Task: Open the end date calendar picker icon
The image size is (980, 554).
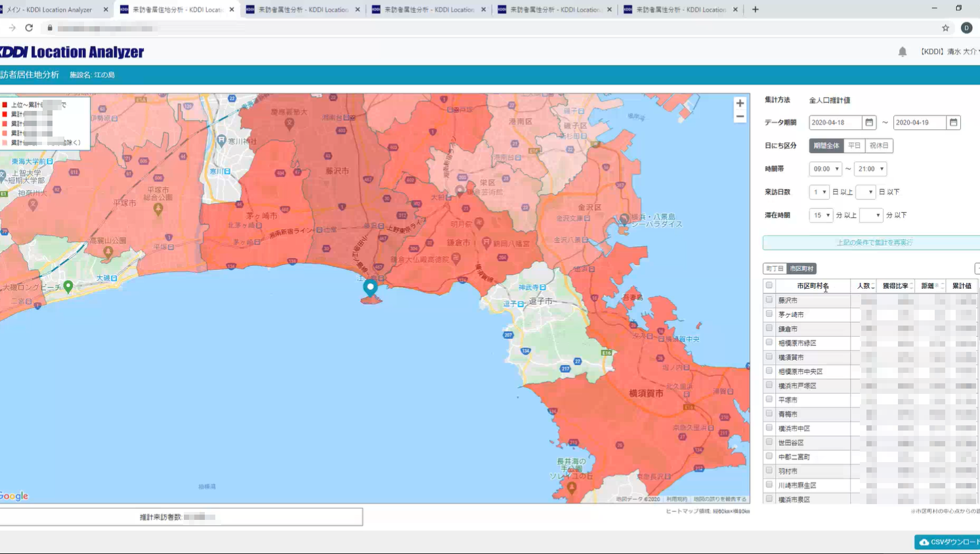Action: click(953, 122)
